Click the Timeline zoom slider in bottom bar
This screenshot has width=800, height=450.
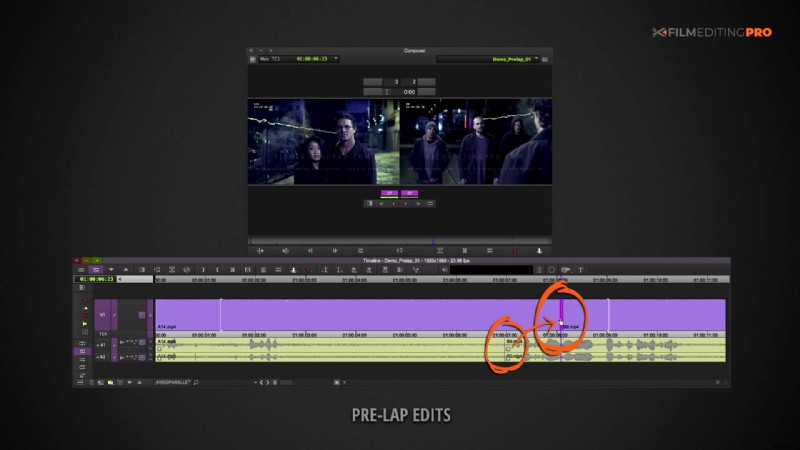coord(286,383)
